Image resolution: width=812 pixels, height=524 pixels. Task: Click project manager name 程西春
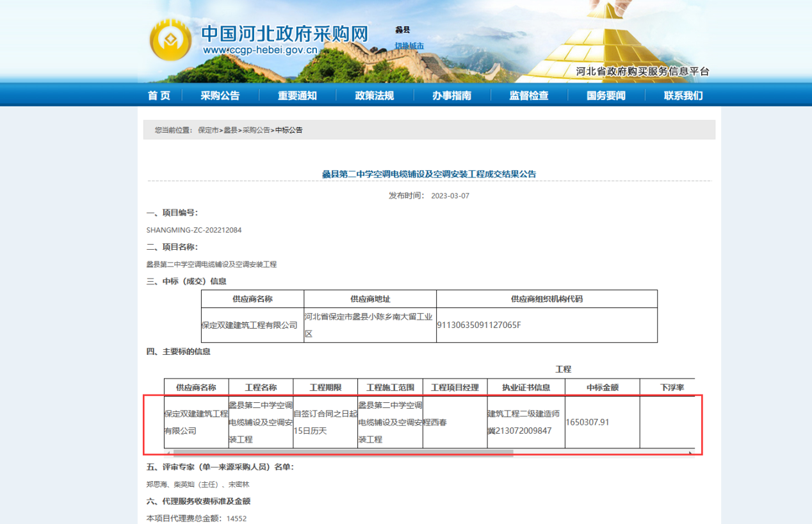(435, 422)
